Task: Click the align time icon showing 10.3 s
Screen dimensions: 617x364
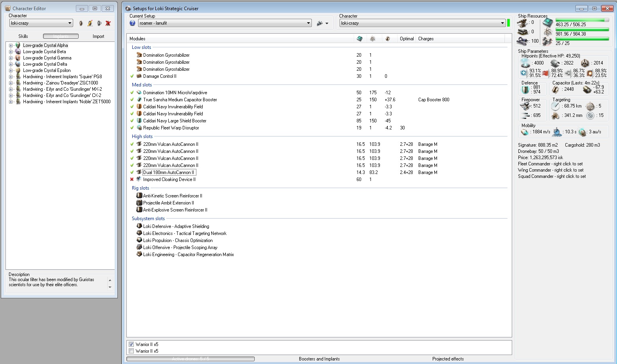Action: click(557, 132)
